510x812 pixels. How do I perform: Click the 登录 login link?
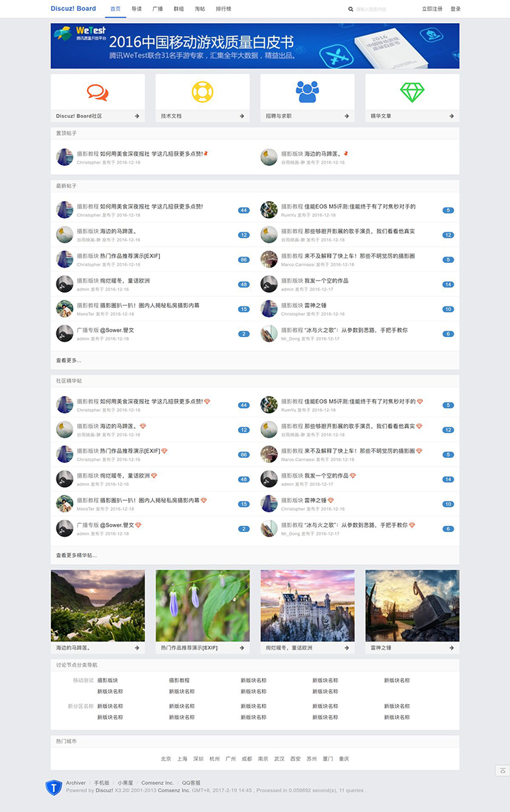[x=456, y=9]
